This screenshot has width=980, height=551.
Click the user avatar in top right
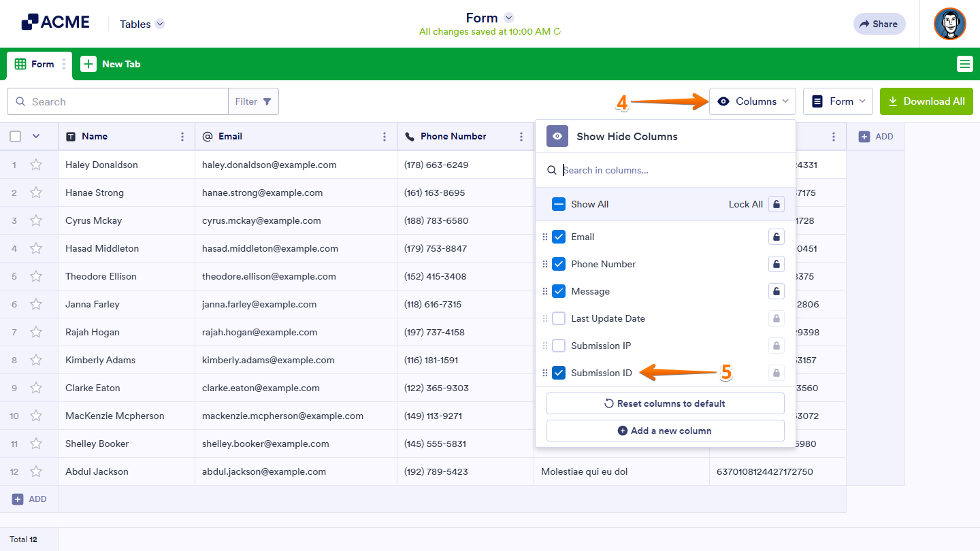(949, 24)
